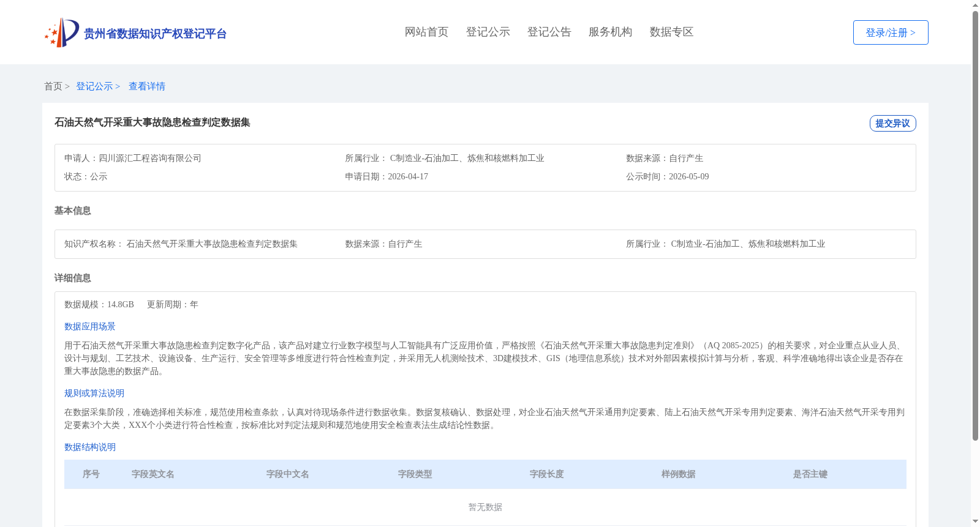Open the 登记公告 nav item
The height and width of the screenshot is (527, 980).
point(549,32)
